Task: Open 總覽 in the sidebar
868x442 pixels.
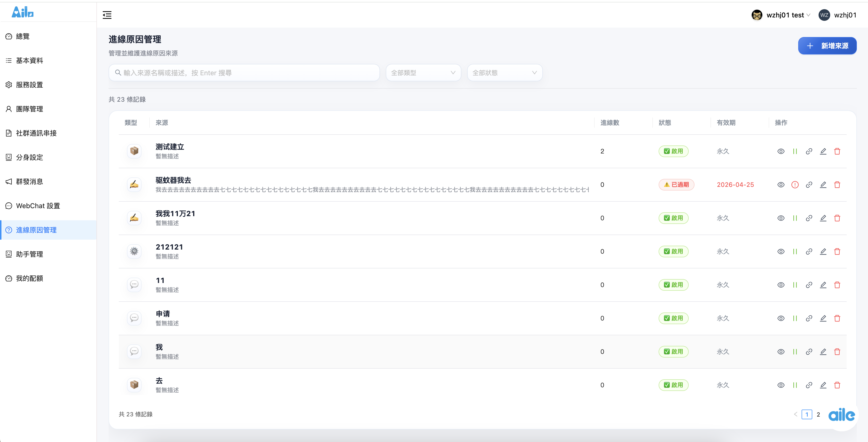Action: (x=48, y=36)
